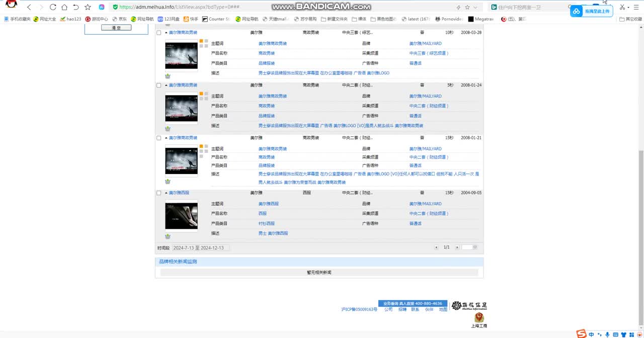Click the 联系 footer link

click(415, 310)
